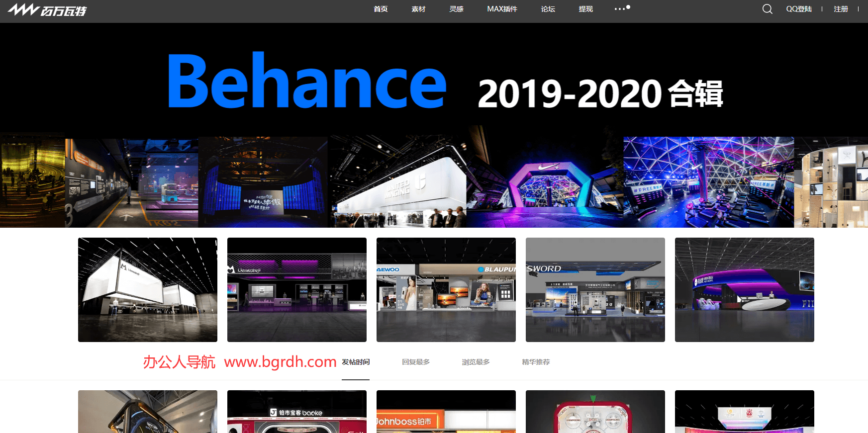Open the 素材 menu item
This screenshot has height=433, width=868.
click(x=418, y=9)
